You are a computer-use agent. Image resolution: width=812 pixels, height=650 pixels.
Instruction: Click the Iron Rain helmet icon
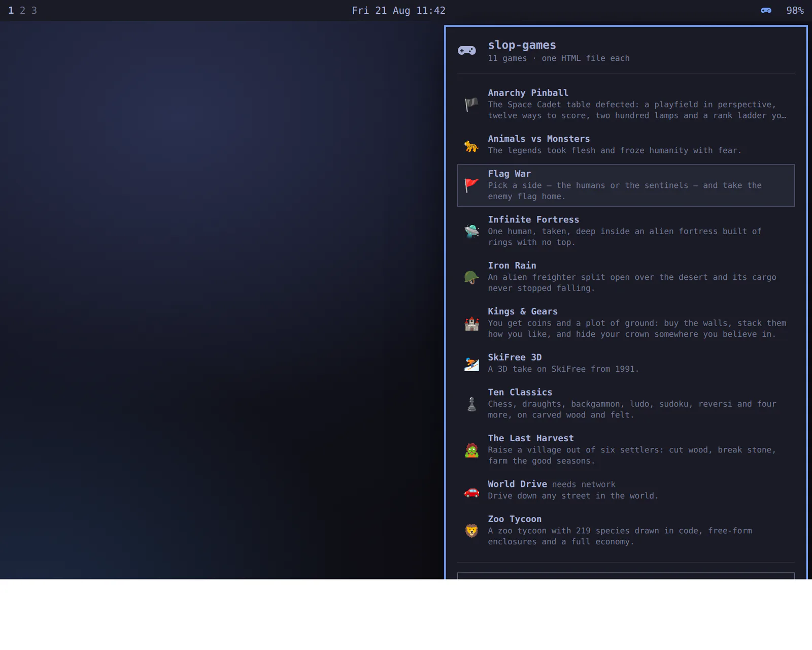471,277
